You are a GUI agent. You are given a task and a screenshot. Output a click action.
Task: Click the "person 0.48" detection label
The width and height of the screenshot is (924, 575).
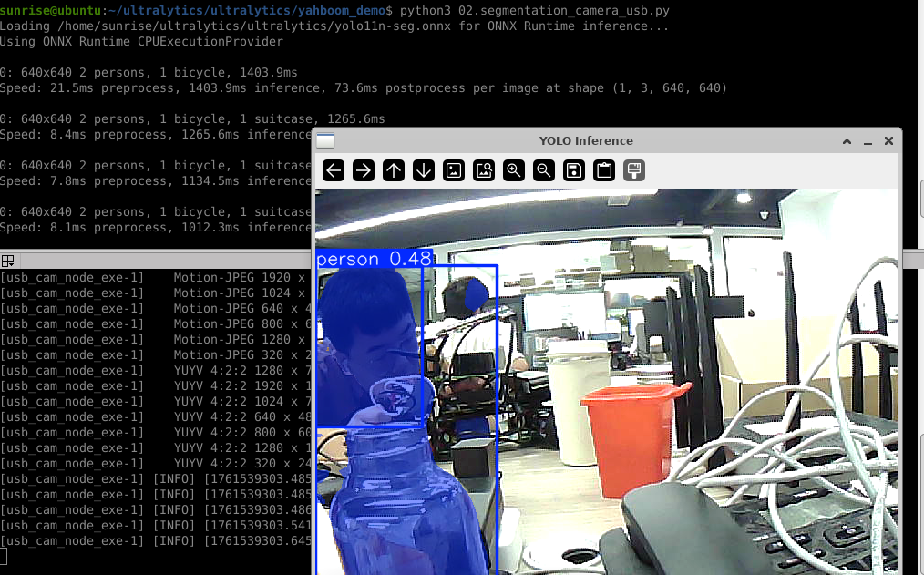[x=375, y=259]
